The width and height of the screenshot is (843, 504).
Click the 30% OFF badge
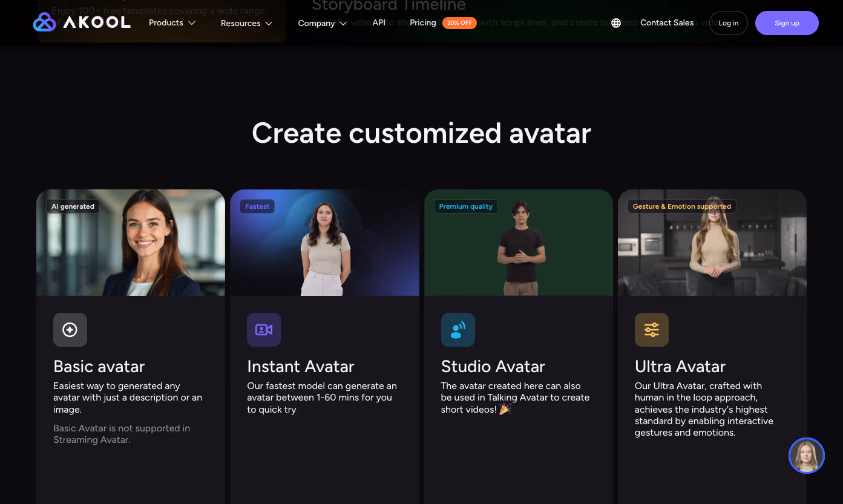459,23
